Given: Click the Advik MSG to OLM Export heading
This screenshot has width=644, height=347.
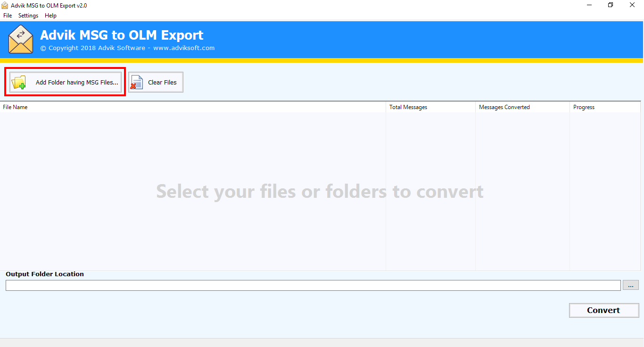Looking at the screenshot, I should coord(122,35).
